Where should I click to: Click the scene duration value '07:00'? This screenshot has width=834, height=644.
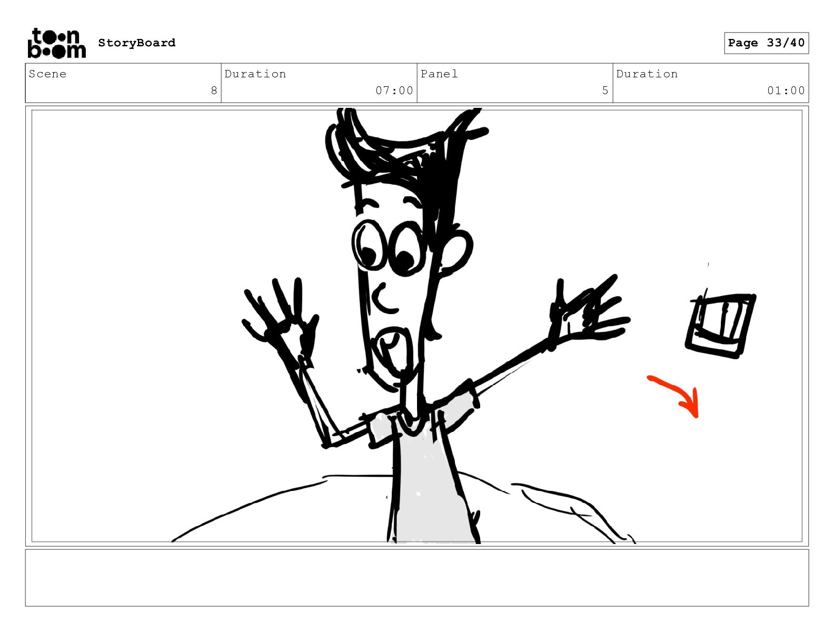pos(394,90)
